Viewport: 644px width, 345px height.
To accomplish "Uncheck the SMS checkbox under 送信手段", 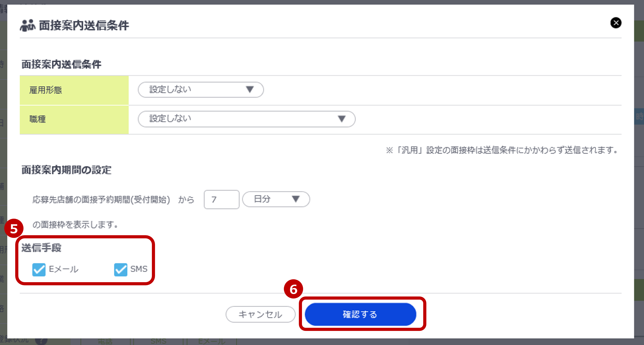I will pos(121,269).
